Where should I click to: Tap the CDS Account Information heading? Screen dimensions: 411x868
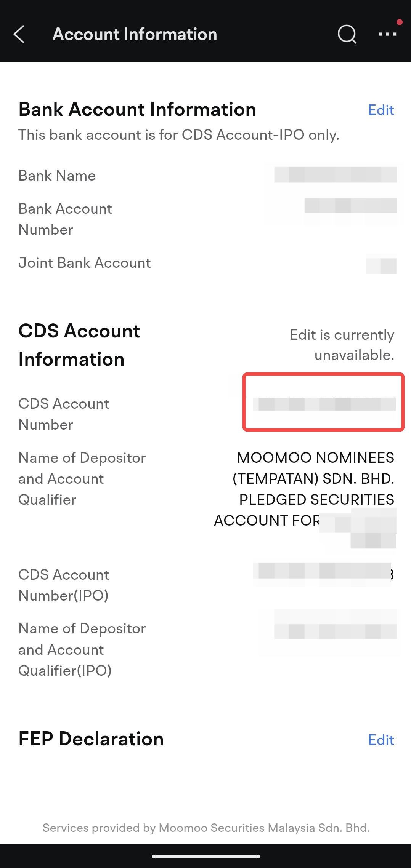(79, 345)
